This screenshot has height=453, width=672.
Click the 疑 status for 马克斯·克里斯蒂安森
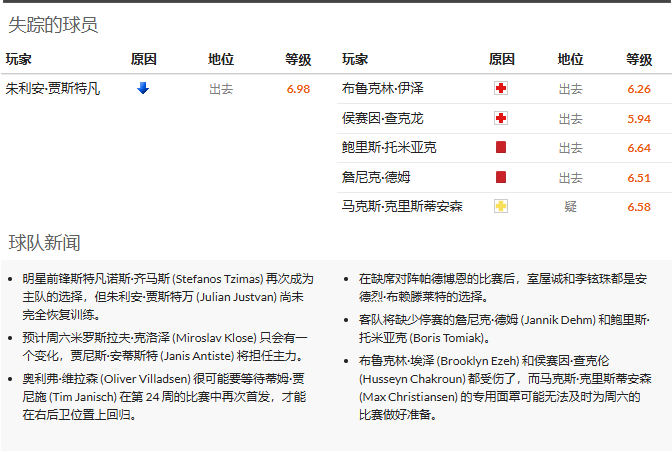(570, 206)
